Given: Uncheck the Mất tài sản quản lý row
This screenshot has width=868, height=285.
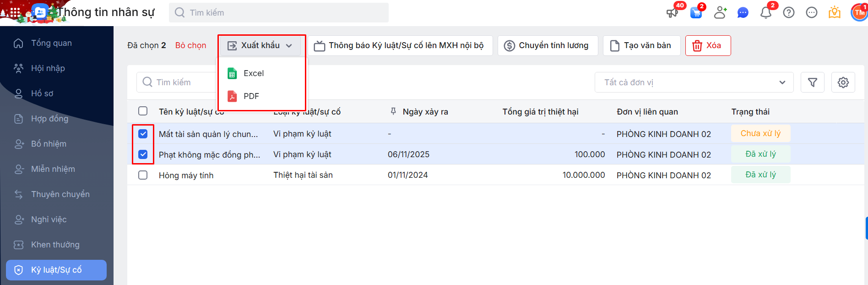Looking at the screenshot, I should (143, 134).
